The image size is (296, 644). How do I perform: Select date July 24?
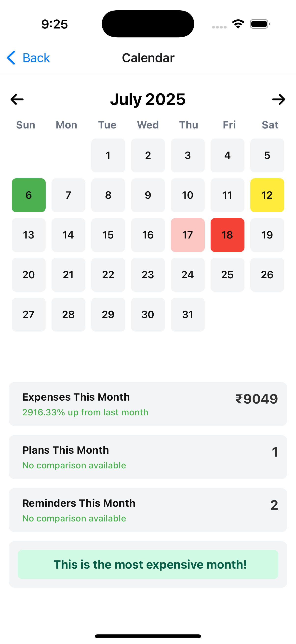[x=188, y=275]
